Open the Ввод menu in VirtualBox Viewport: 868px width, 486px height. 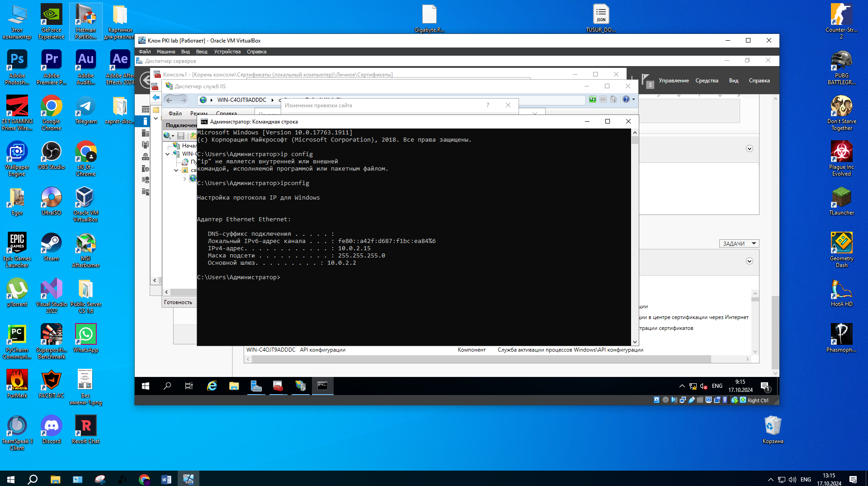point(202,52)
